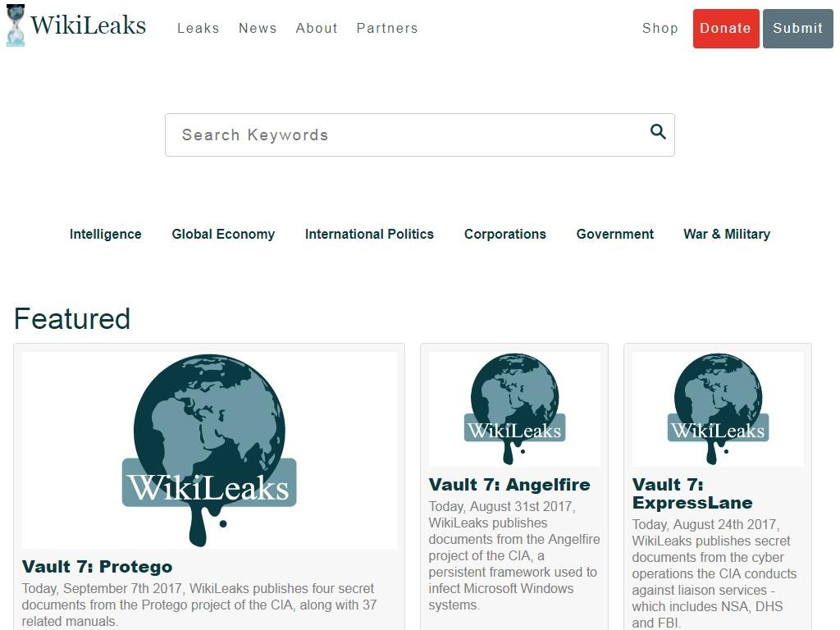Visit the Shop link
This screenshot has height=630, width=840.
[x=660, y=28]
